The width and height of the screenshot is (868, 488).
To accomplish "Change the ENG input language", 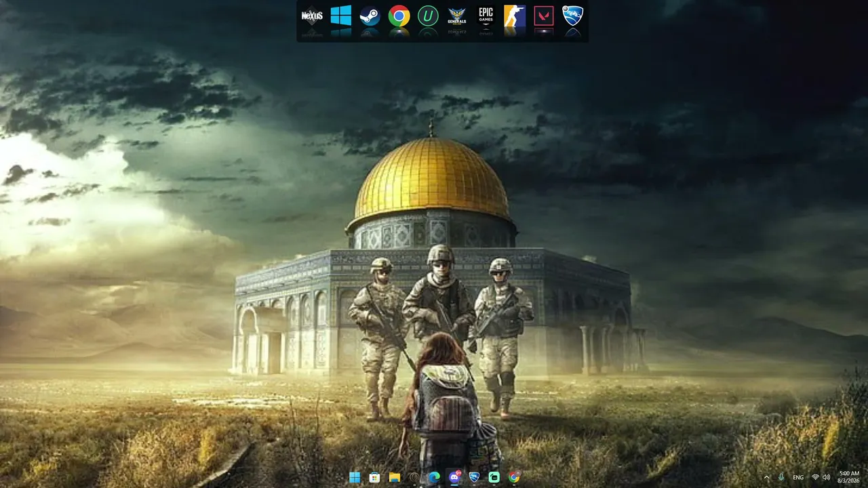I will (799, 477).
